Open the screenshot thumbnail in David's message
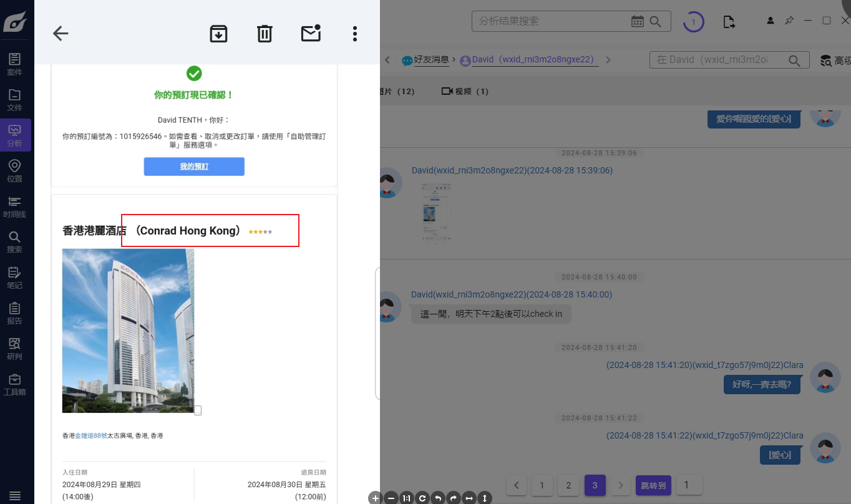 coord(436,213)
